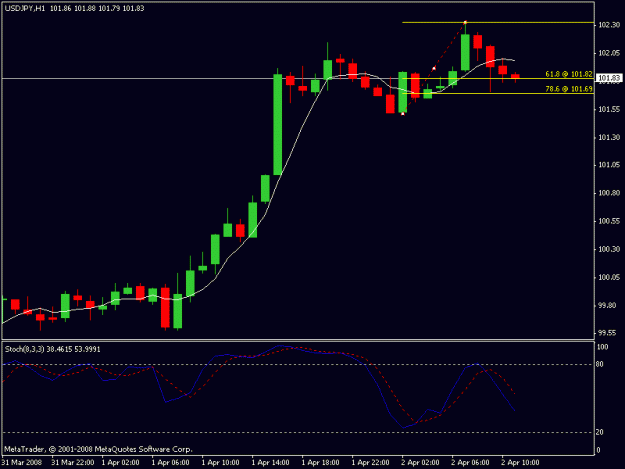Click the '31 Mar 2008' date label
The height and width of the screenshot is (469, 625).
(22, 463)
